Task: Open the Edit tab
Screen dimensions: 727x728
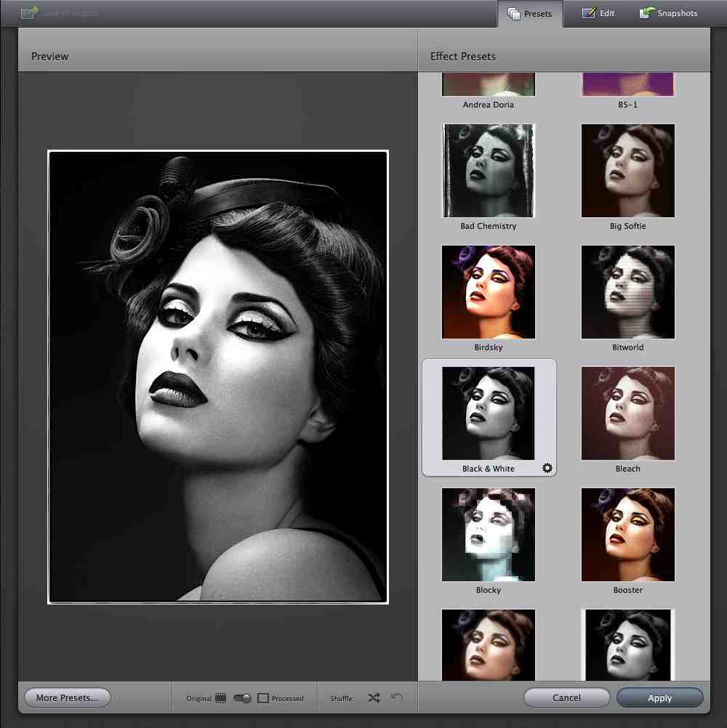Action: point(598,14)
